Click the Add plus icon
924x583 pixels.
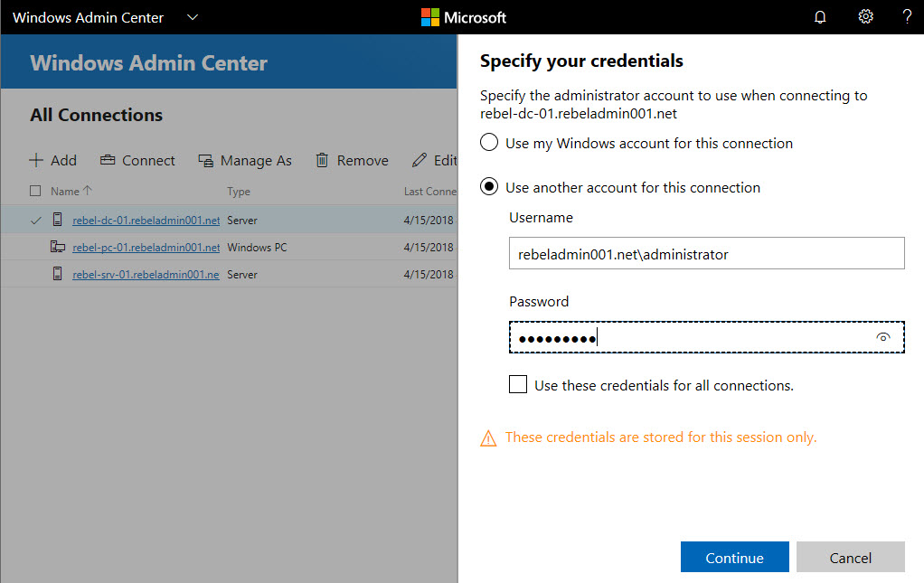coord(36,160)
